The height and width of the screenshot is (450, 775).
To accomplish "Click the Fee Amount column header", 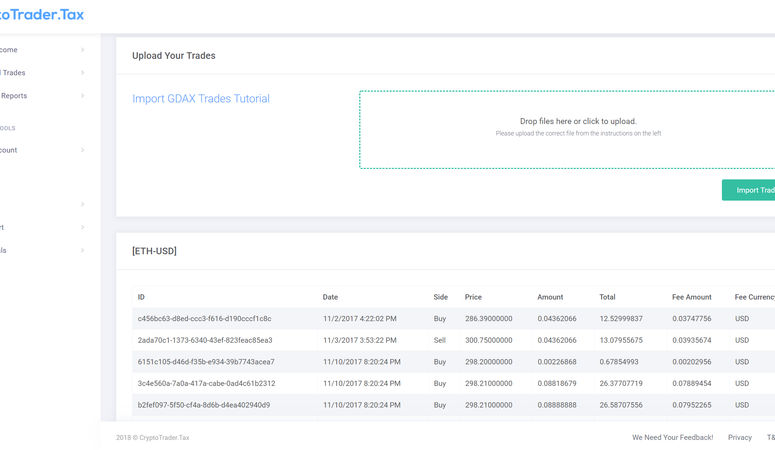I will click(x=691, y=297).
